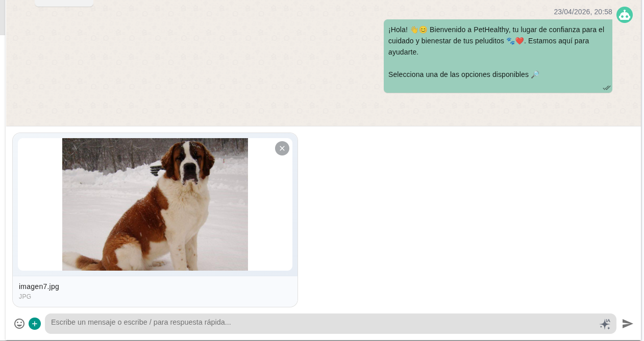This screenshot has width=644, height=341.
Task: Send the message with the paper plane icon
Action: [x=628, y=324]
